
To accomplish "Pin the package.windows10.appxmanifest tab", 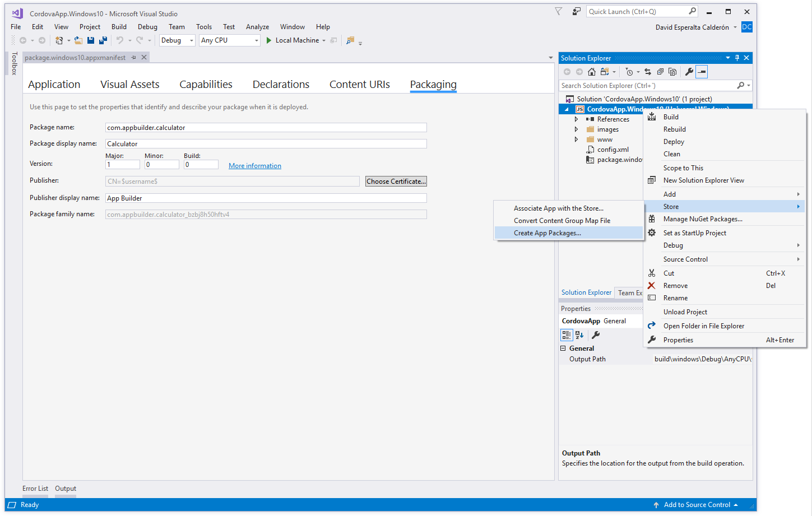I will tap(133, 58).
